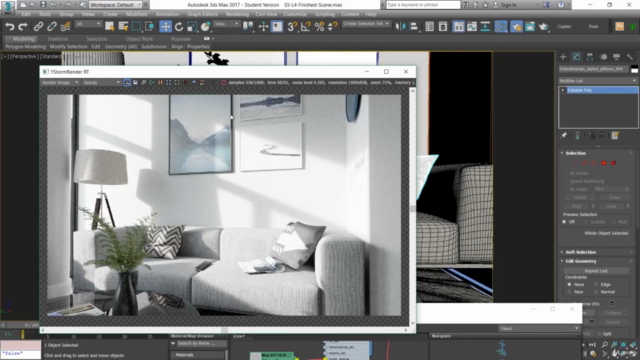Switch to Object Paint ribbon tab

[x=139, y=39]
